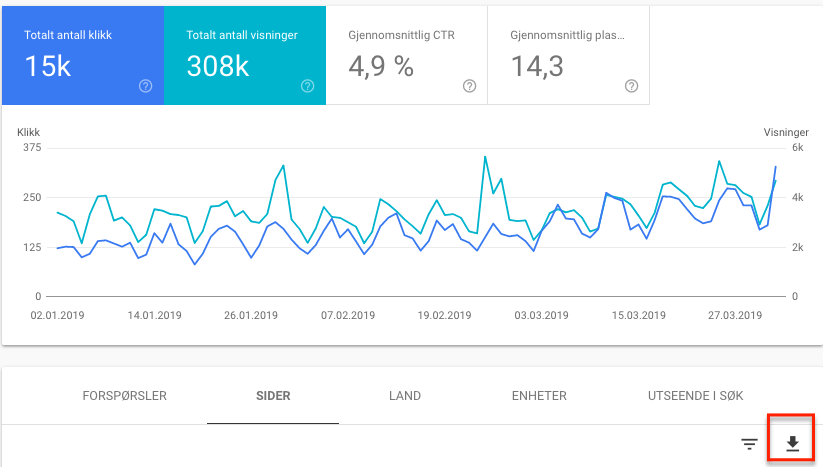The width and height of the screenshot is (823, 467).
Task: Switch to the ENHETER tab
Action: [539, 396]
